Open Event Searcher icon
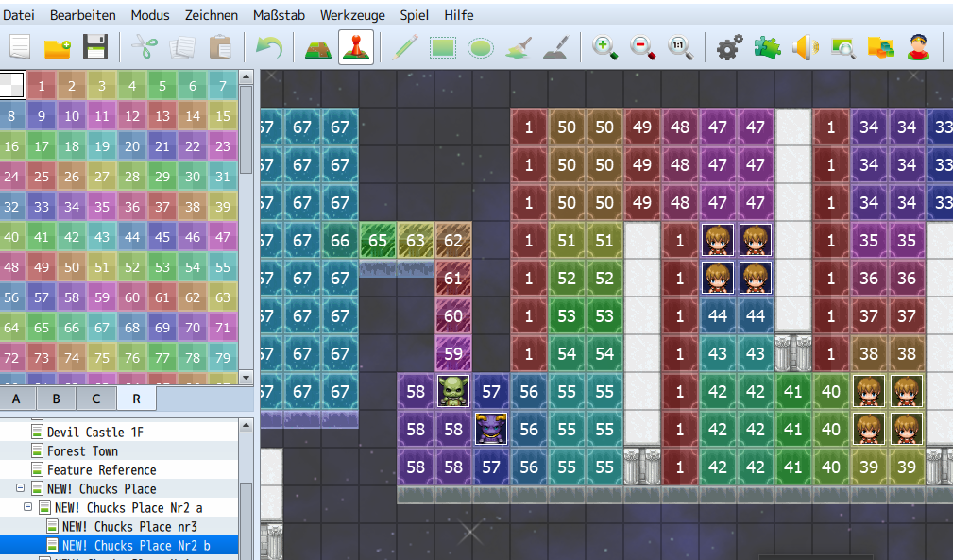The height and width of the screenshot is (560, 953). click(x=843, y=47)
